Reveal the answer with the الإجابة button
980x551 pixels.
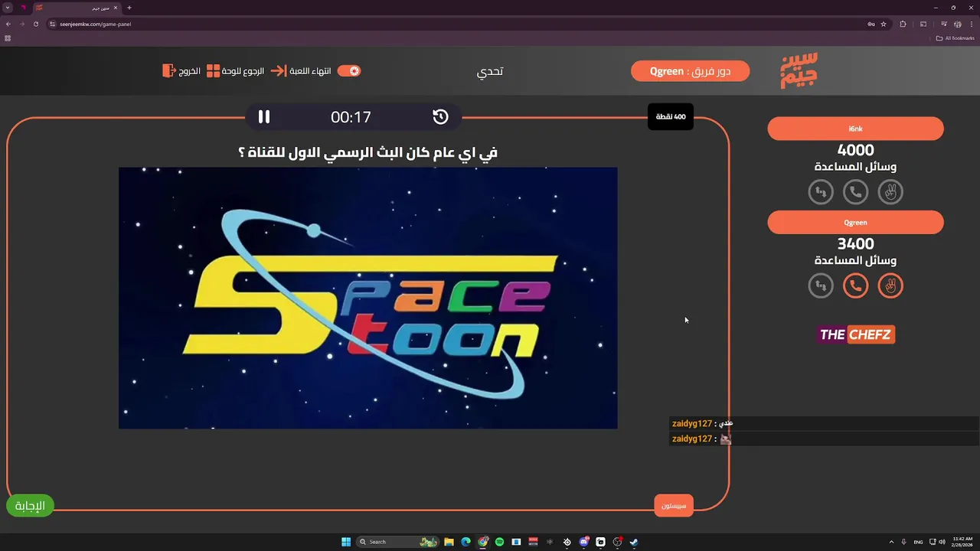(x=30, y=506)
